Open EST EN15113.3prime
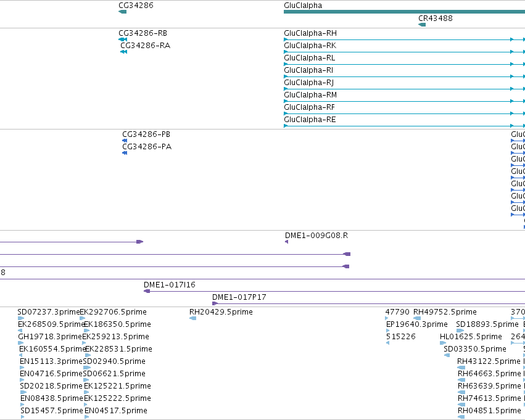Image resolution: width=525 pixels, height=420 pixels. [51, 361]
